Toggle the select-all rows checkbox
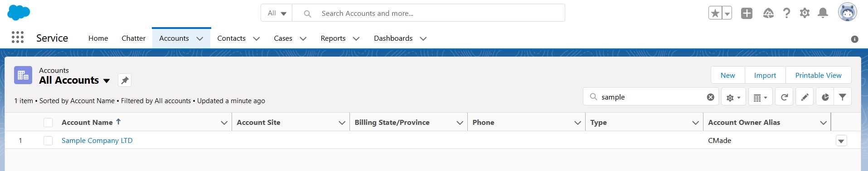This screenshot has width=868, height=171. 48,123
